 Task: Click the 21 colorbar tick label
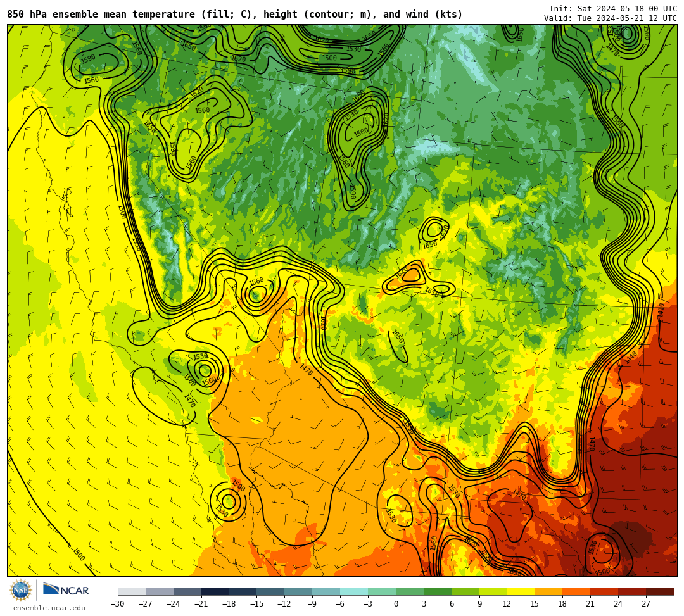pyautogui.click(x=590, y=604)
